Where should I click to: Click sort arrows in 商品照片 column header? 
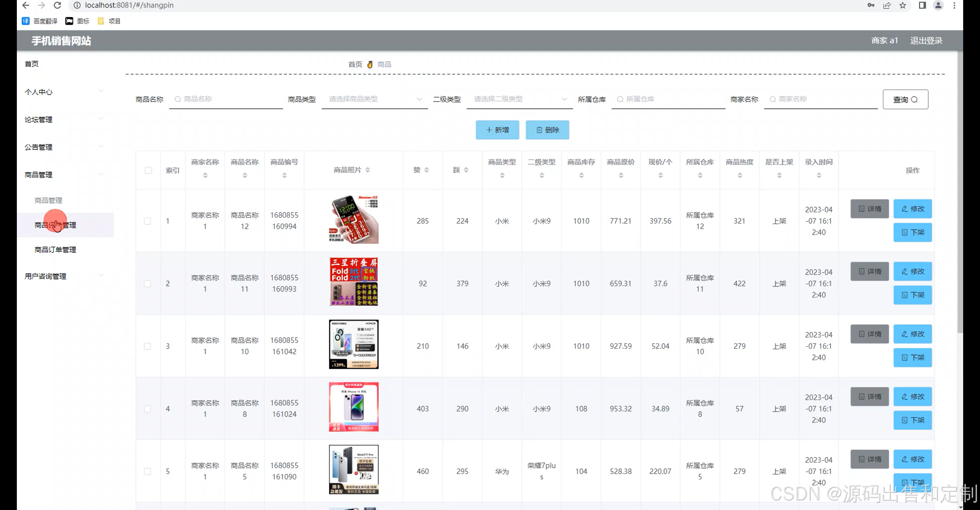point(367,170)
